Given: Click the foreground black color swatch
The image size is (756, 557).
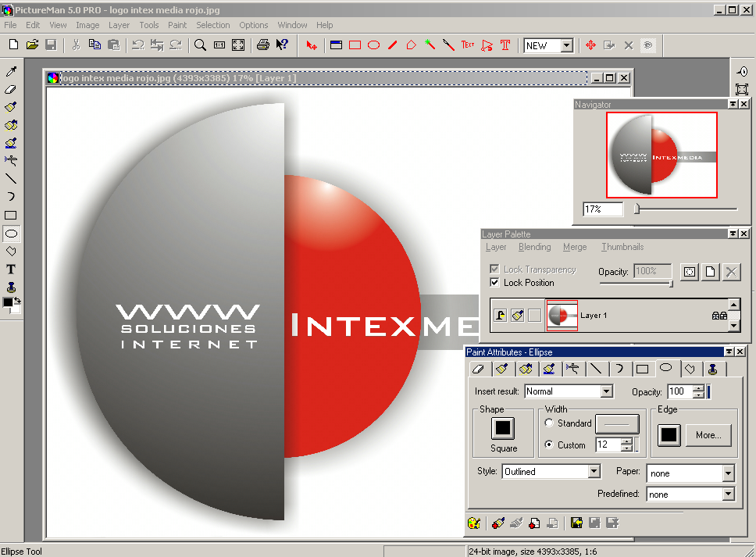Looking at the screenshot, I should pyautogui.click(x=8, y=302).
